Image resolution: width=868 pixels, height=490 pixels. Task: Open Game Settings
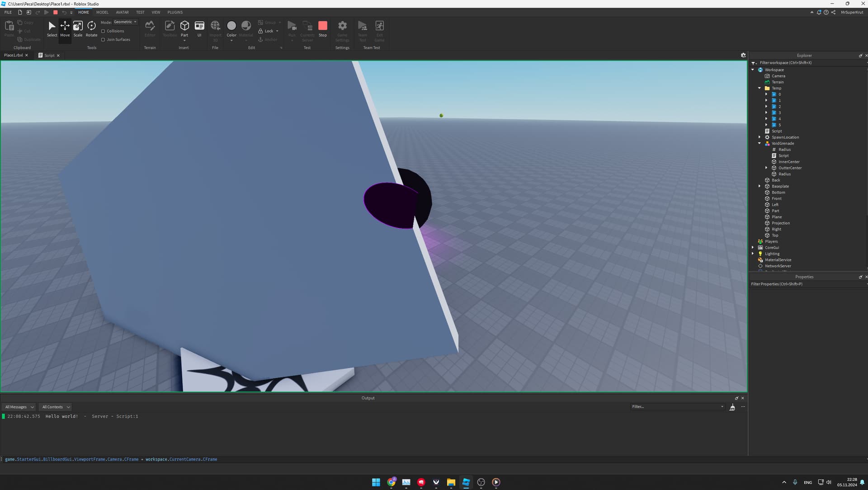(342, 28)
